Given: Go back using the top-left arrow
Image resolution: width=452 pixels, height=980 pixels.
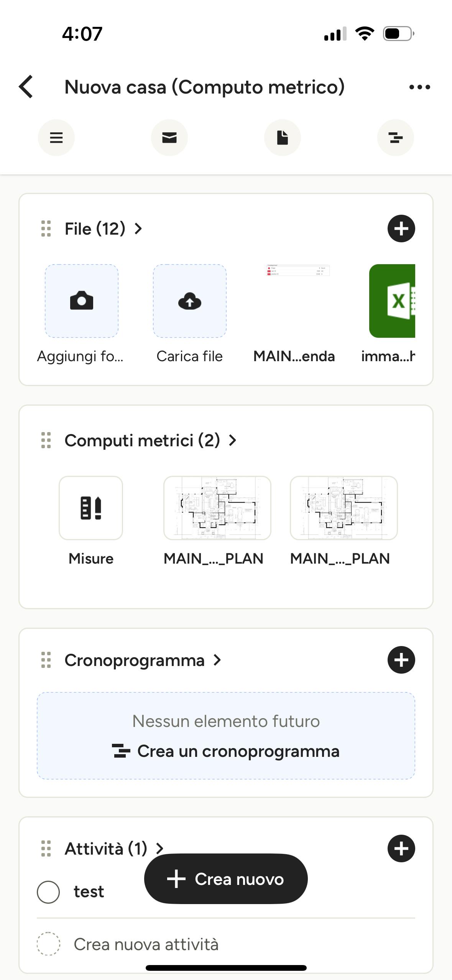Looking at the screenshot, I should tap(26, 87).
